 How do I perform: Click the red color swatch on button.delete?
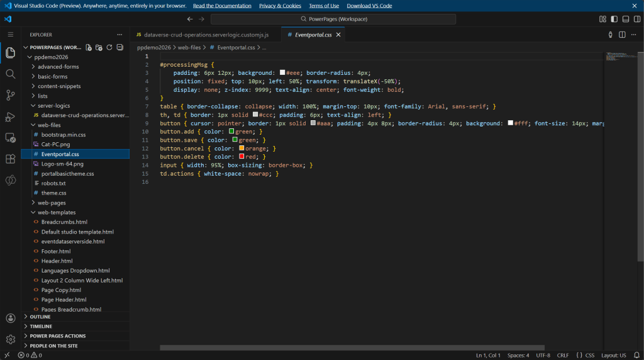(x=241, y=157)
